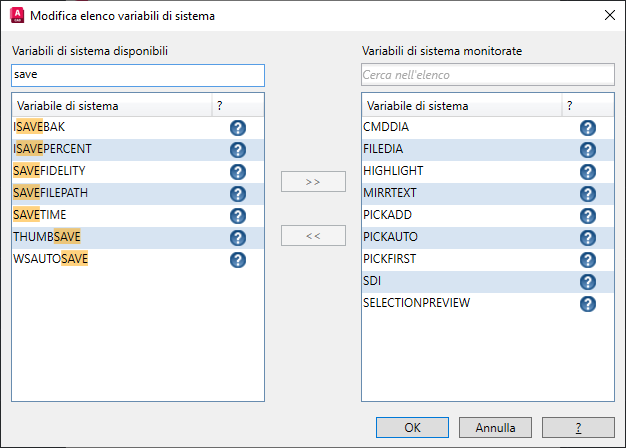The height and width of the screenshot is (448, 626).
Task: Open help for CMDDIA variable
Action: click(588, 128)
